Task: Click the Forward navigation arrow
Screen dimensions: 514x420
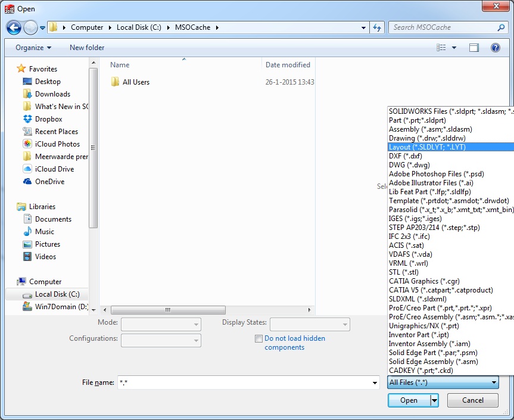Action: click(30, 27)
